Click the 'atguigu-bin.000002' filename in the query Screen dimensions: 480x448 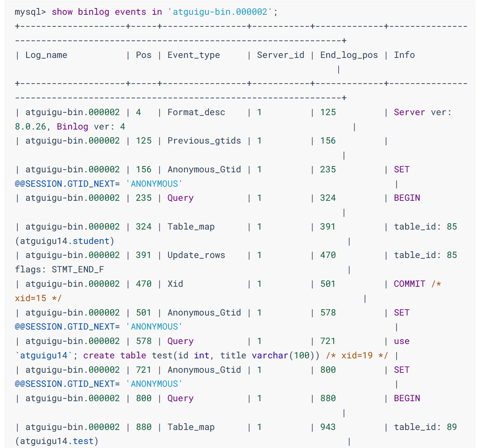(x=220, y=12)
